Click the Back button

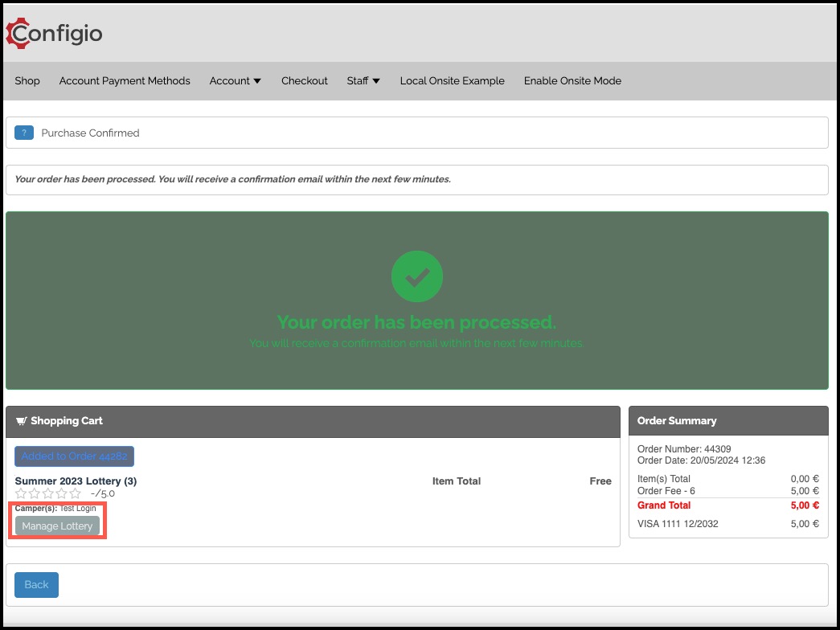(x=36, y=585)
